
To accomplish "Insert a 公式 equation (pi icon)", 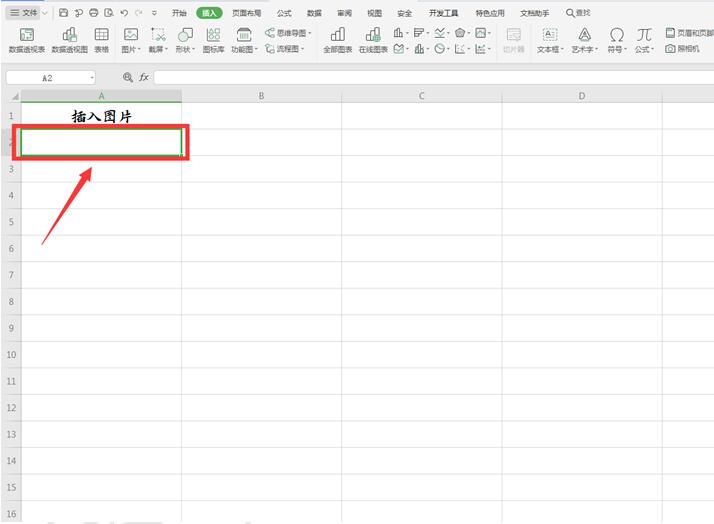I will [x=644, y=35].
